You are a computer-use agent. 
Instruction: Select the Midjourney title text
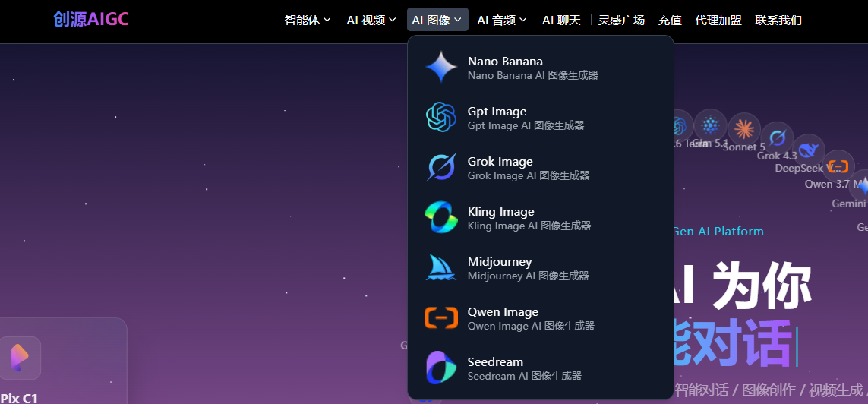[x=500, y=262]
